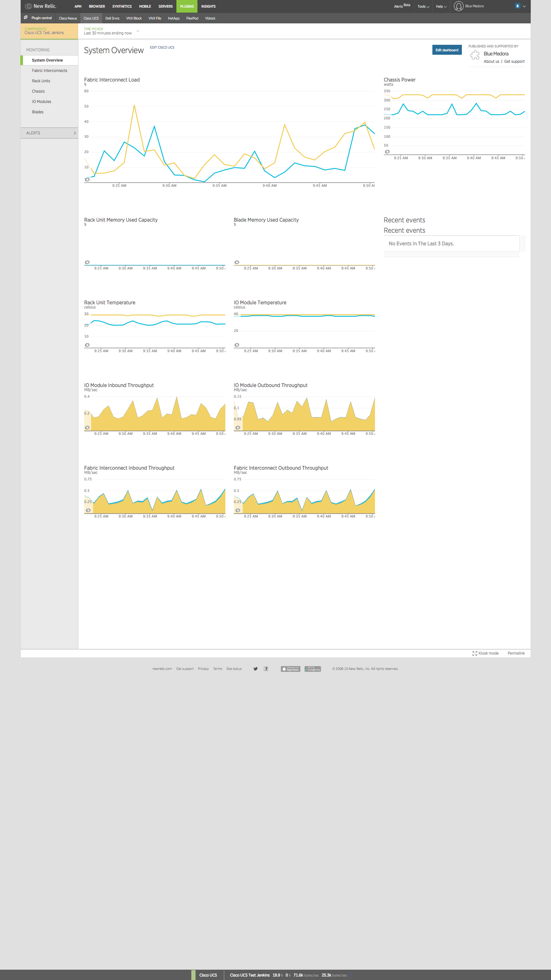
Task: Click circle icon on Rack Unit Memory chart
Action: point(87,262)
